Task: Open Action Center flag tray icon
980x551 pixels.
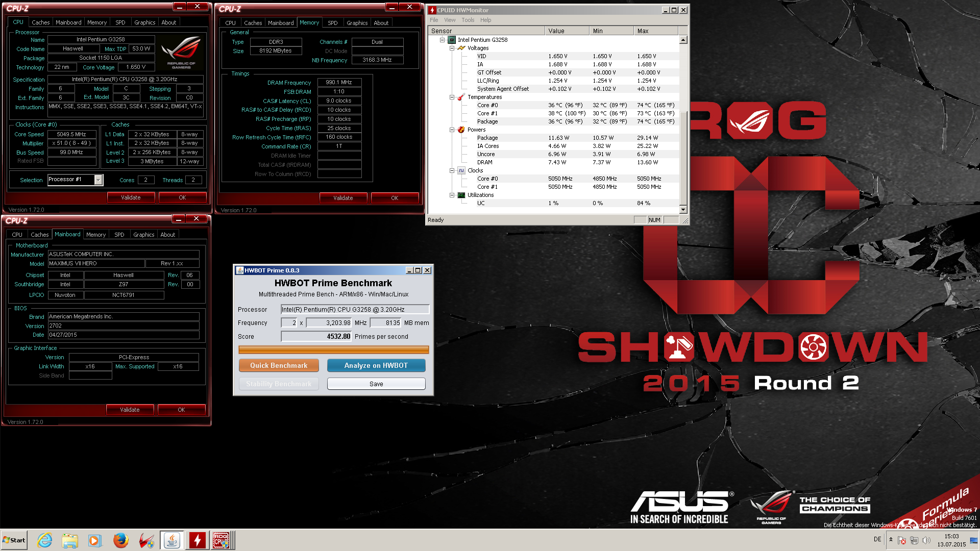Action: tap(902, 540)
